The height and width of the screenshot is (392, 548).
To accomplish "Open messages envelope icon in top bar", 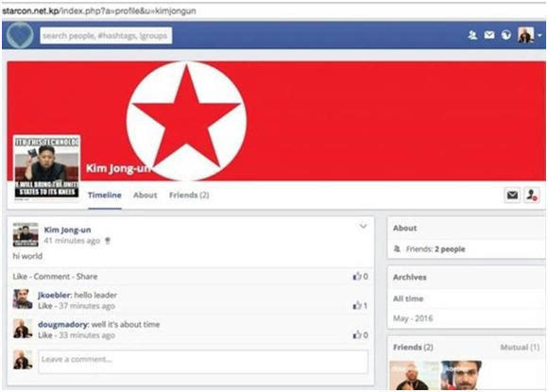I will [489, 35].
